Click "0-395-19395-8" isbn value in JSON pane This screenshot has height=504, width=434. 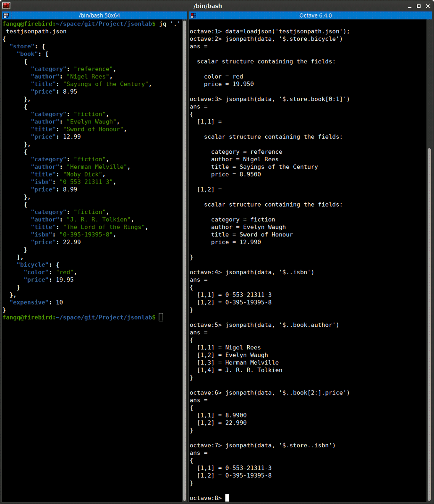click(86, 235)
